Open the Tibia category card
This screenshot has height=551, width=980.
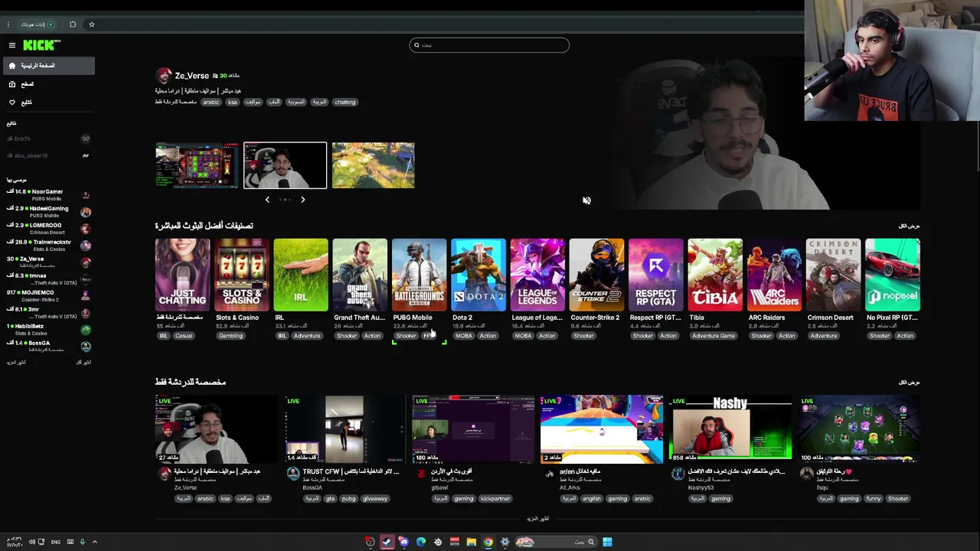[715, 275]
